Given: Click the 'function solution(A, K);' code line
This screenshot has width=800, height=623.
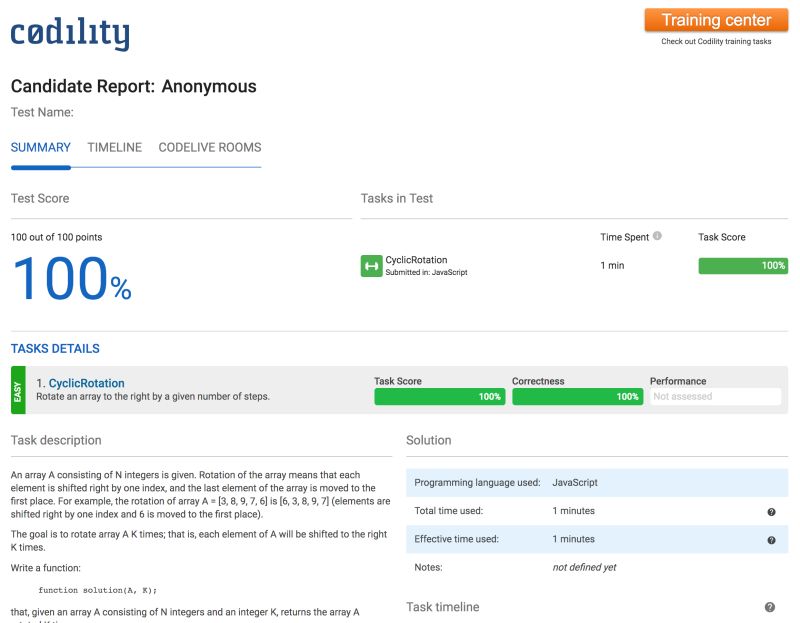Looking at the screenshot, I should (97, 590).
